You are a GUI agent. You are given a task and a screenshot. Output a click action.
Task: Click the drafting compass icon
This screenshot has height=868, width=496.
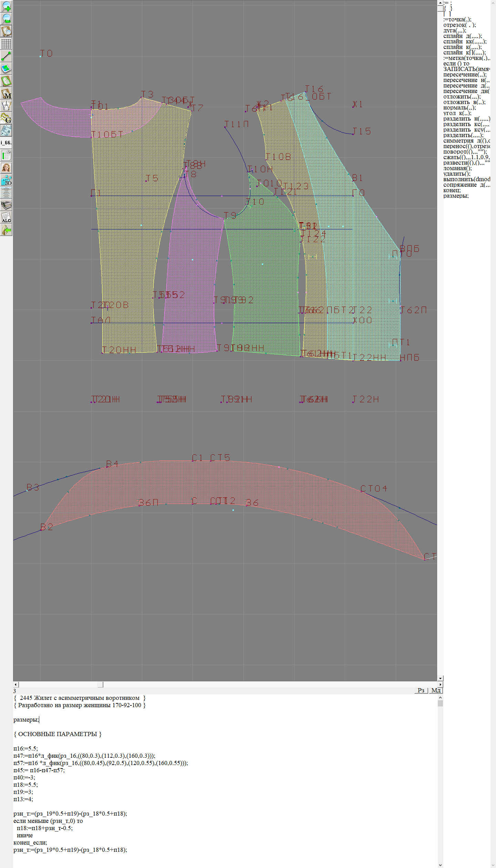click(x=6, y=106)
